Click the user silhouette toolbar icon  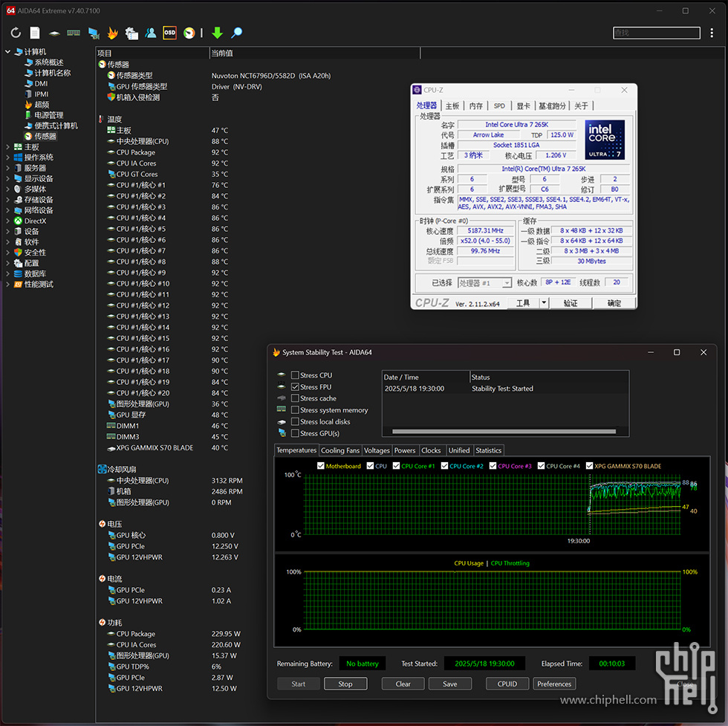tap(151, 33)
